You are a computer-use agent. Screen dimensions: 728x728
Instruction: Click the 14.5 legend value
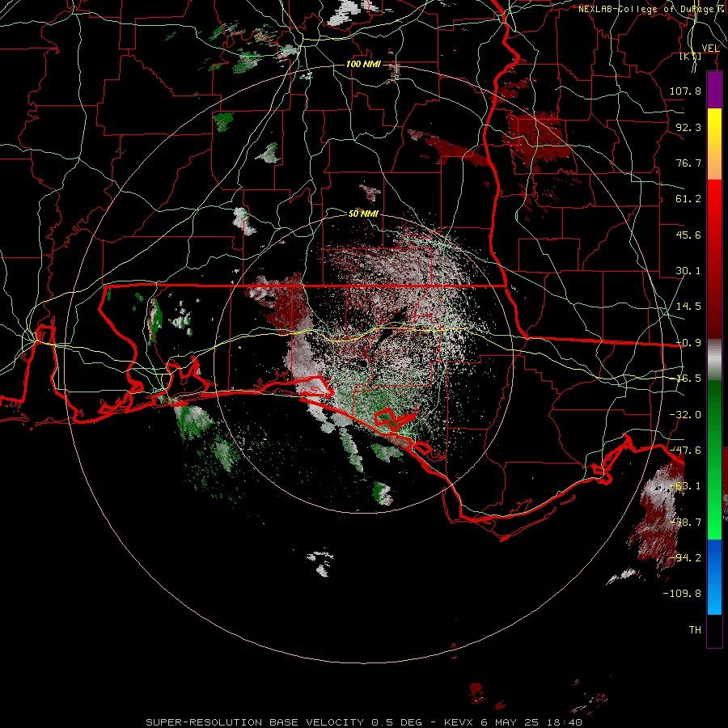[x=688, y=307]
